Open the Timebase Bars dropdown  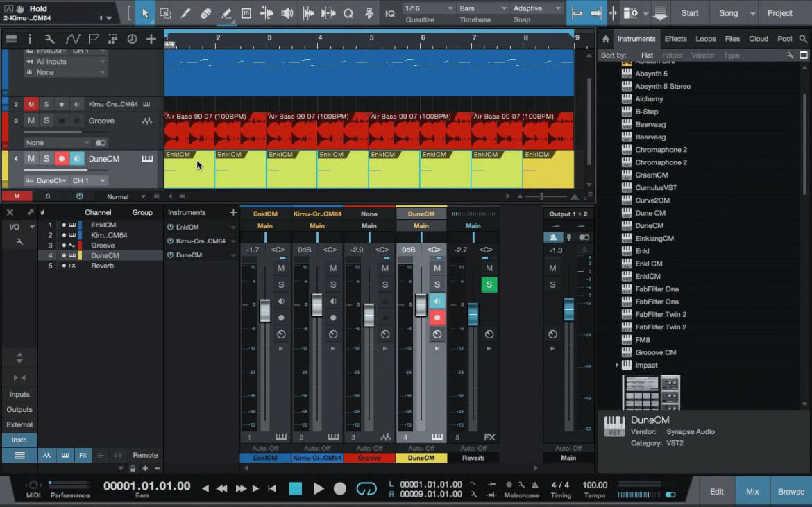(x=482, y=8)
